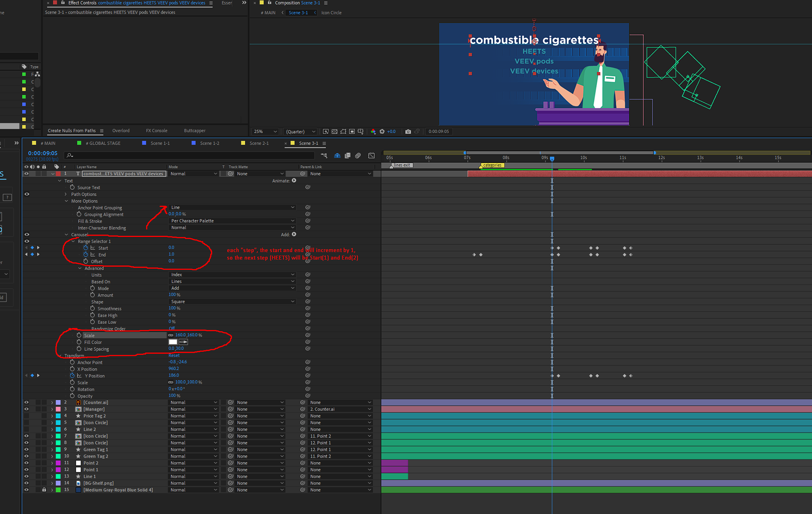
Task: Open the Fill & Stroke dropdown
Action: 232,221
